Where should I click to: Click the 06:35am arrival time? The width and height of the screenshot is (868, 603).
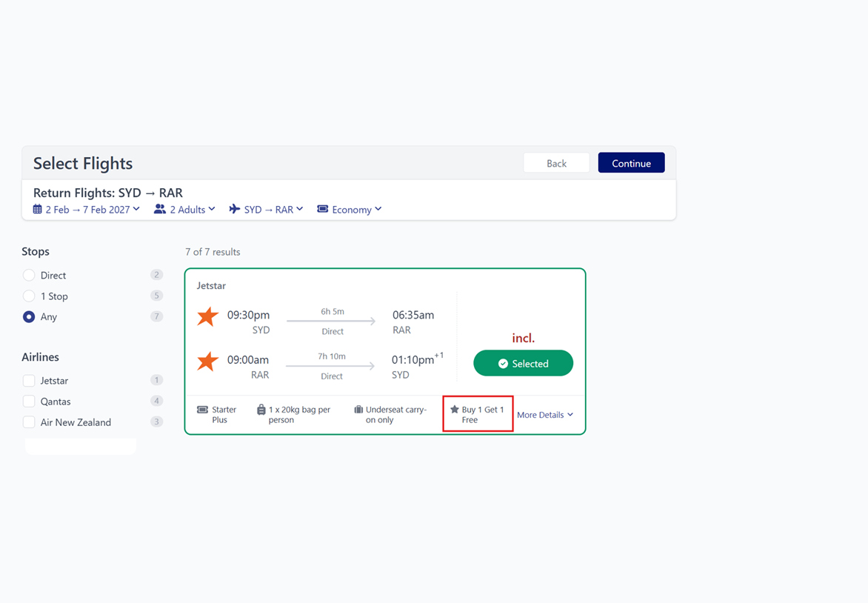click(413, 315)
